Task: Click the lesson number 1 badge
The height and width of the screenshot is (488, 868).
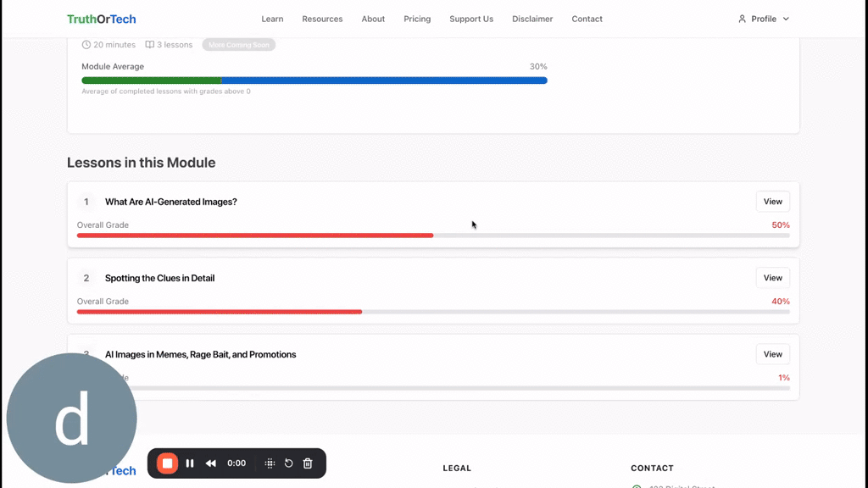Action: coord(86,202)
